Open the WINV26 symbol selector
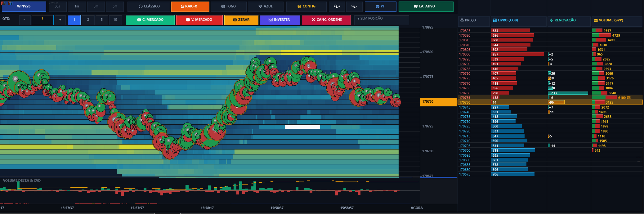Viewport: 644px width, 214px height. point(24,6)
